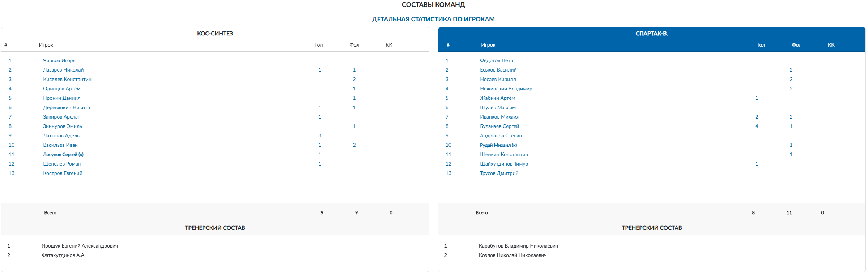The width and height of the screenshot is (868, 275).
Task: Click Иванков Михаил's goal count of 2
Action: [x=757, y=117]
